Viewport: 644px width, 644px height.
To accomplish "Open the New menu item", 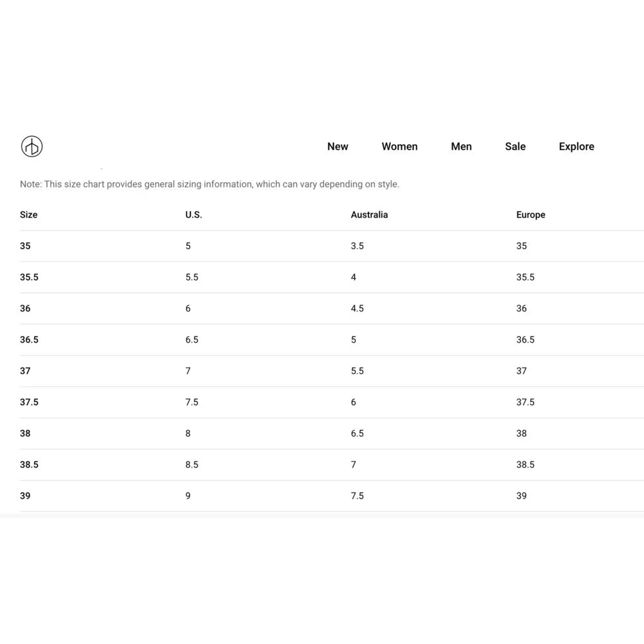I will click(x=337, y=146).
